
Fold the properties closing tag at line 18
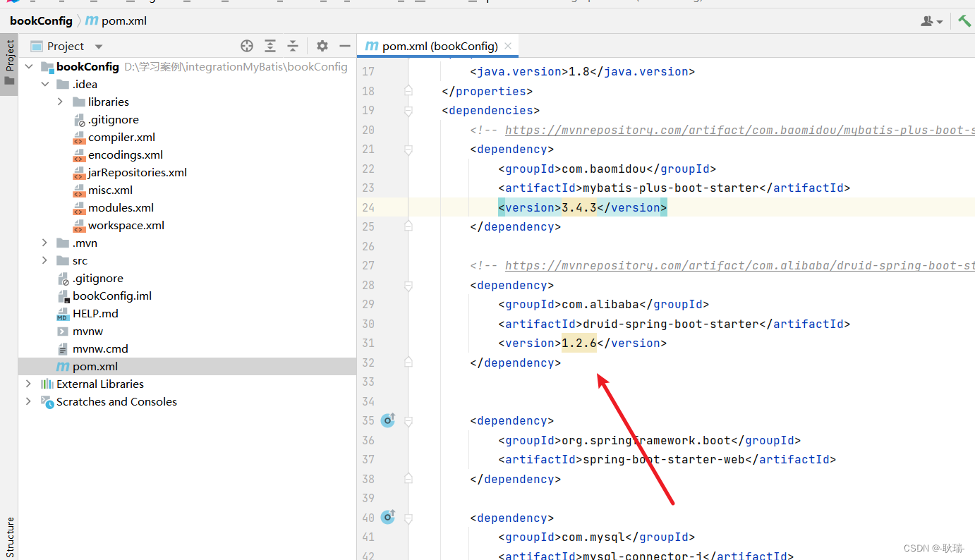coord(408,91)
